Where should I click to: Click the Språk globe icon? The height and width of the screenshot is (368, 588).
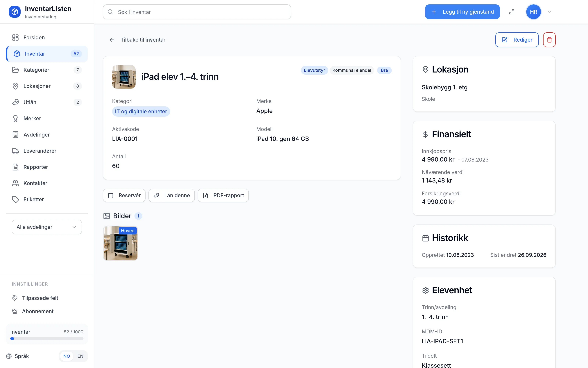[x=9, y=356]
